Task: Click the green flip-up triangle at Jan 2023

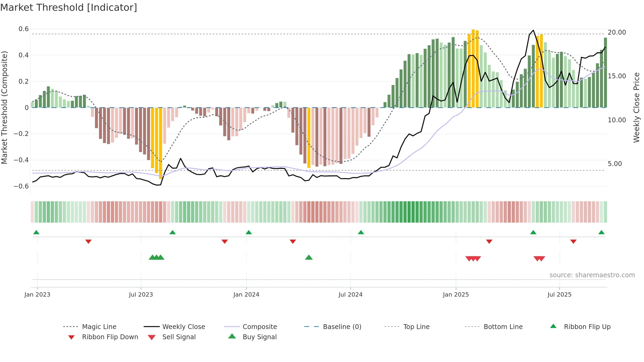Action: coord(36,232)
